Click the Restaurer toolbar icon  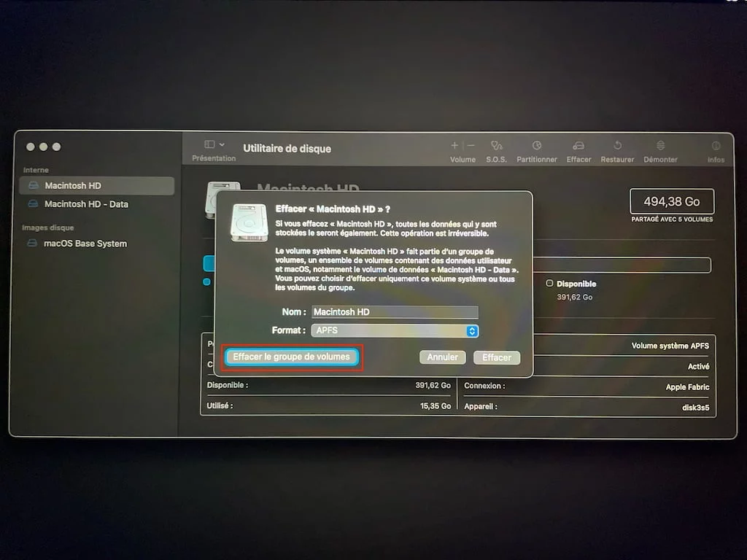617,145
